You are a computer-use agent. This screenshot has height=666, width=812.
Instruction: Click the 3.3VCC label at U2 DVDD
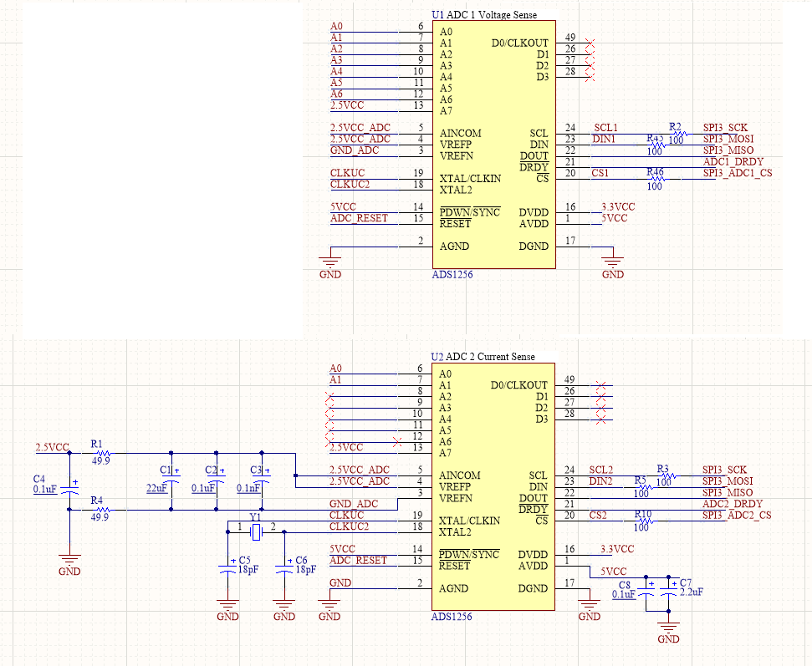pyautogui.click(x=617, y=548)
